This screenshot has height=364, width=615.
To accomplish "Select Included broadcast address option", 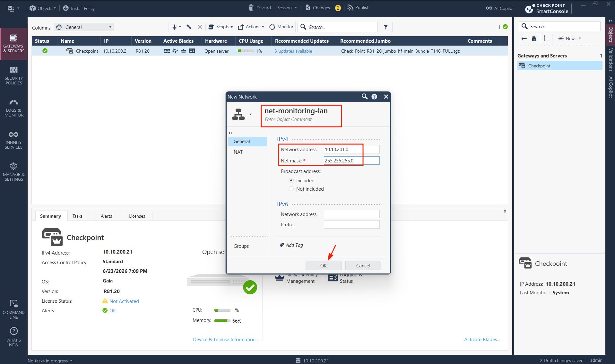I will point(291,181).
